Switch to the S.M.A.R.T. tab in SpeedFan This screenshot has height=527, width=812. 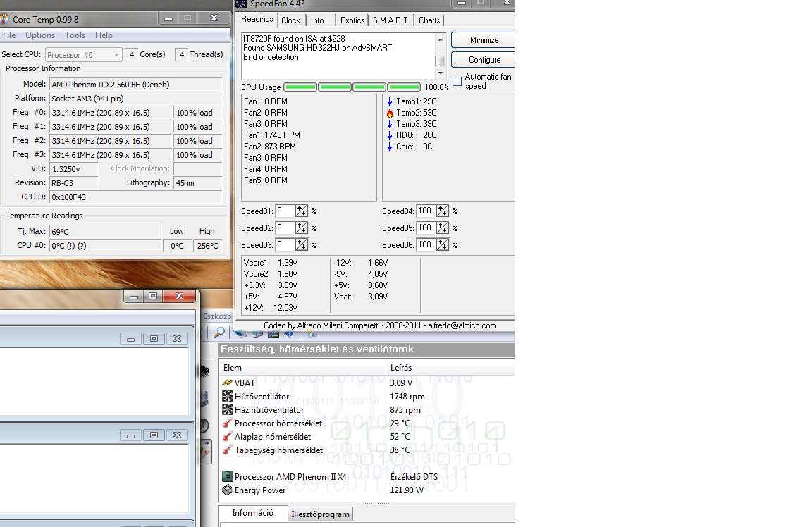click(x=391, y=20)
